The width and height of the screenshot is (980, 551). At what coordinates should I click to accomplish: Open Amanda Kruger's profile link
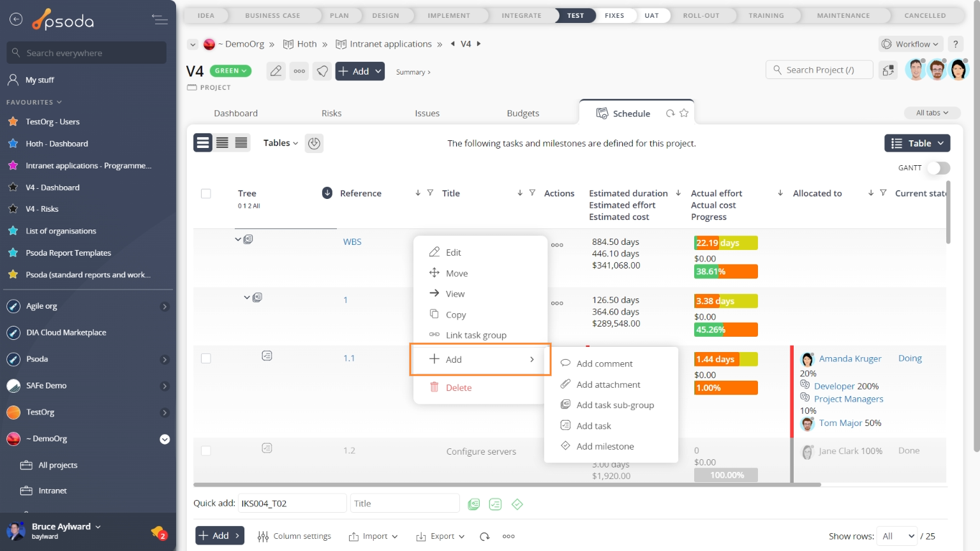click(850, 358)
